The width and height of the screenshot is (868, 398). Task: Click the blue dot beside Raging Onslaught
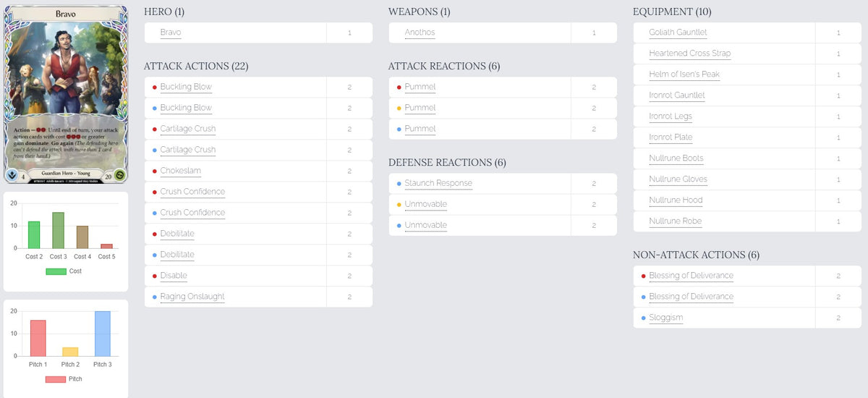[154, 297]
